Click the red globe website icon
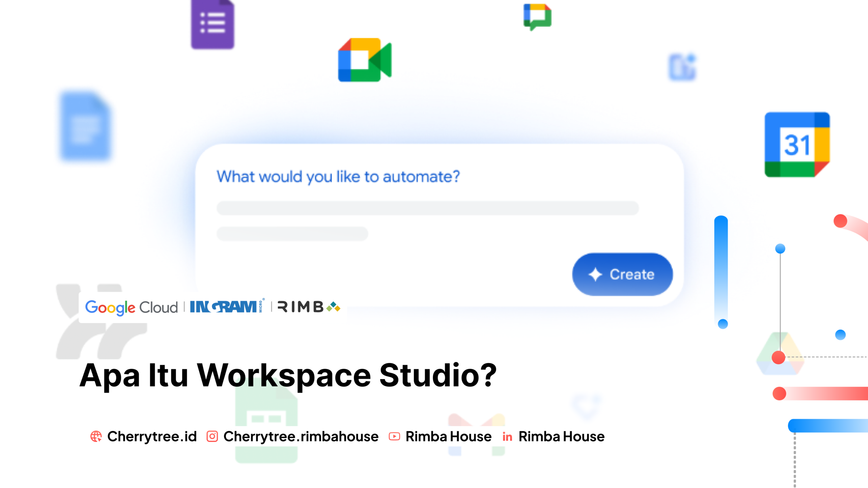The width and height of the screenshot is (868, 488). pyautogui.click(x=96, y=436)
